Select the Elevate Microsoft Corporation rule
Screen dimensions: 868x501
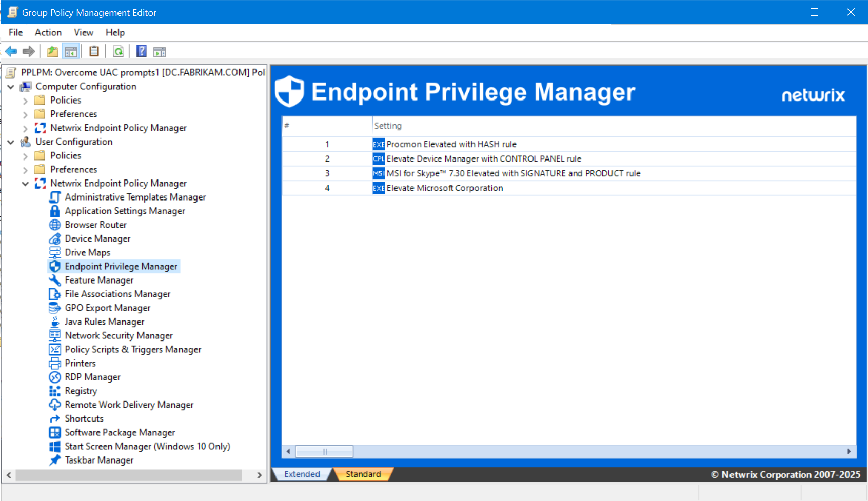click(x=569, y=188)
